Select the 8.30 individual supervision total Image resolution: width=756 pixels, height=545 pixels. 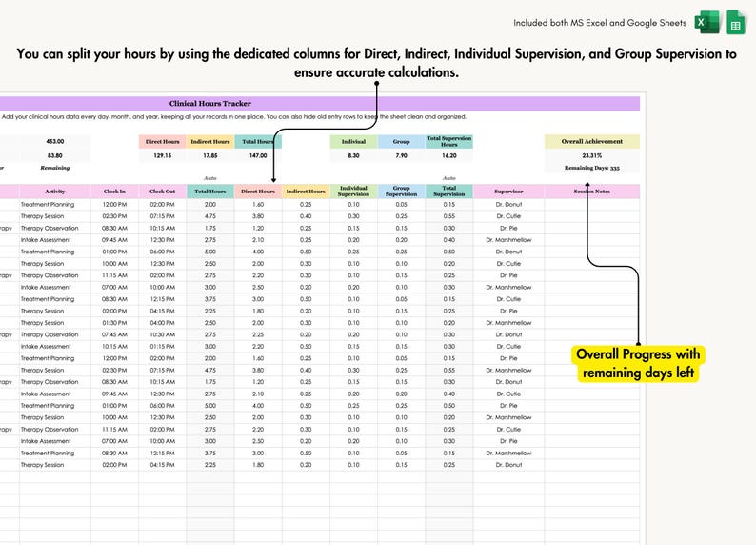[353, 155]
